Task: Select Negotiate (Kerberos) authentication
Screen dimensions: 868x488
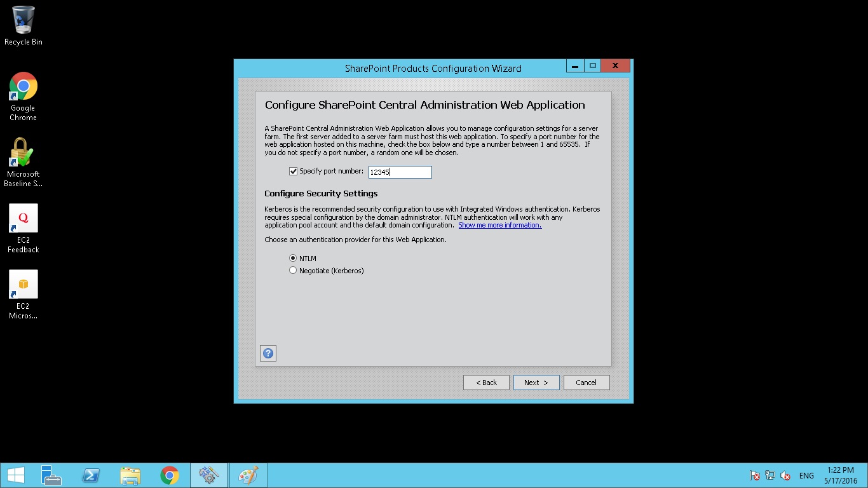Action: point(293,270)
